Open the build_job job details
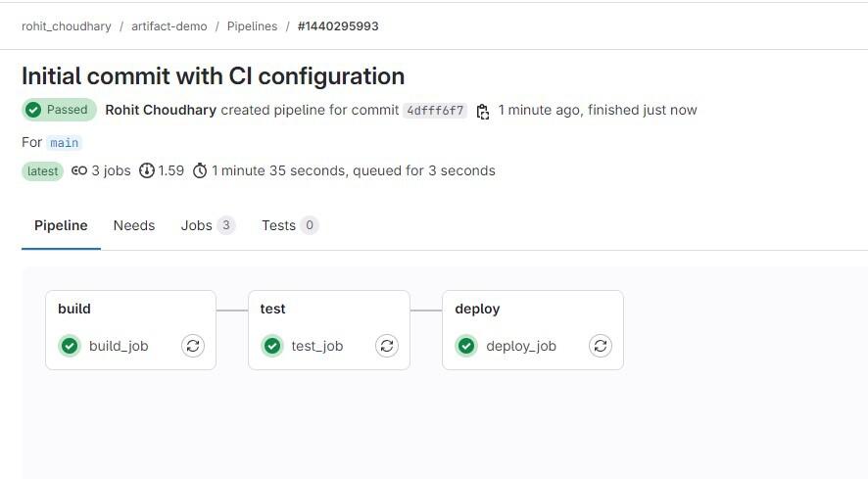 [119, 346]
